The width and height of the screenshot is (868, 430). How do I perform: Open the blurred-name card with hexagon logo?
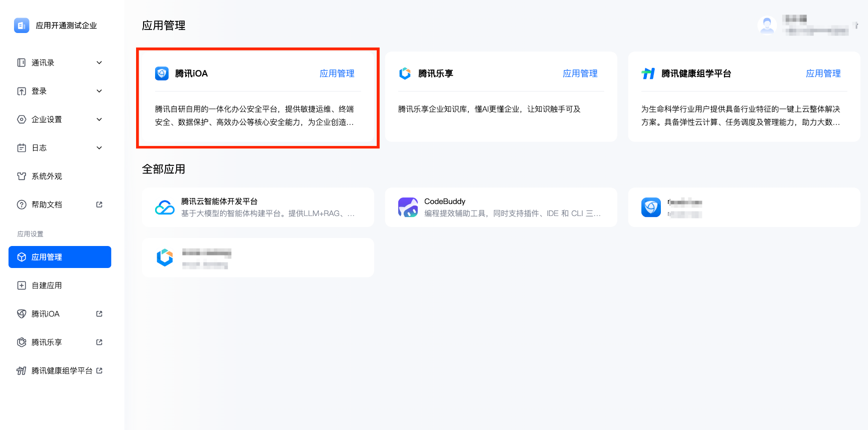258,258
